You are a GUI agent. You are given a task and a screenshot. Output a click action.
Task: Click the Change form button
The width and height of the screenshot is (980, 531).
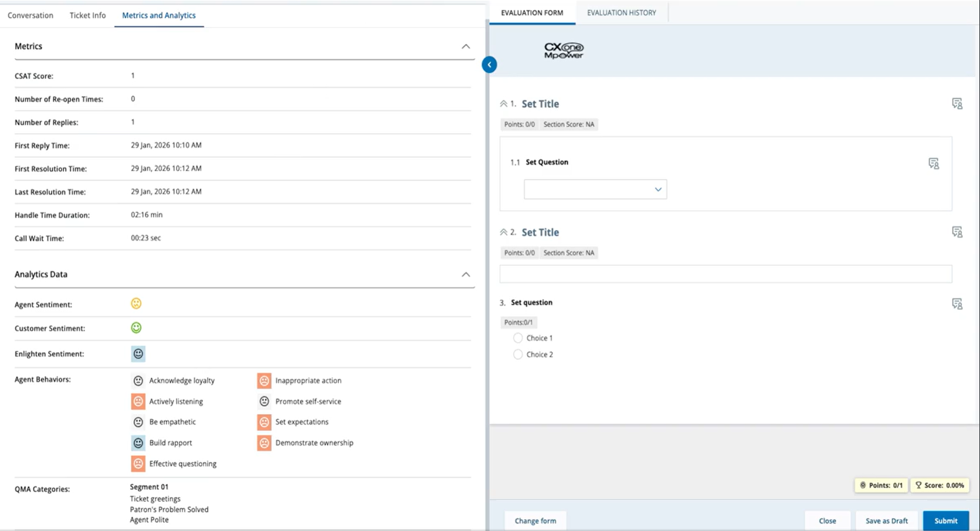pos(535,520)
